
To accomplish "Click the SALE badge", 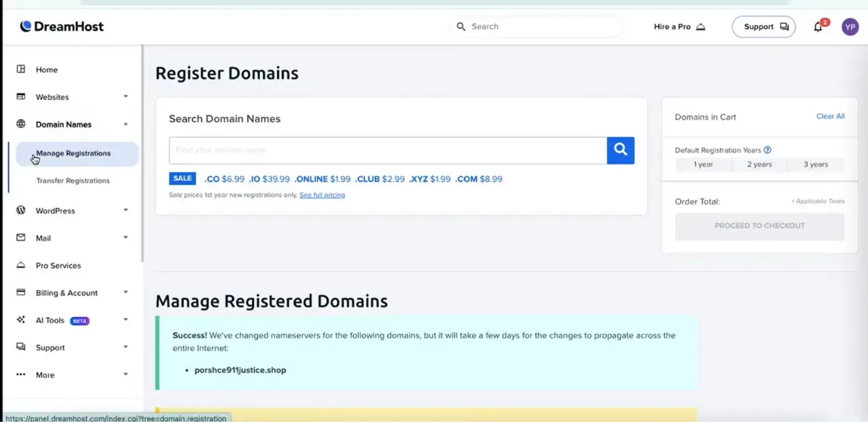I will (x=183, y=178).
